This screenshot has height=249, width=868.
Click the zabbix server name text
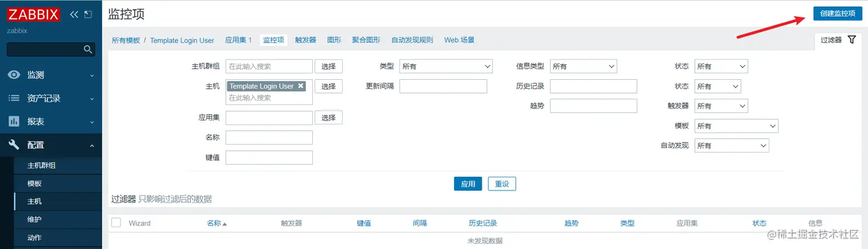pos(17,31)
